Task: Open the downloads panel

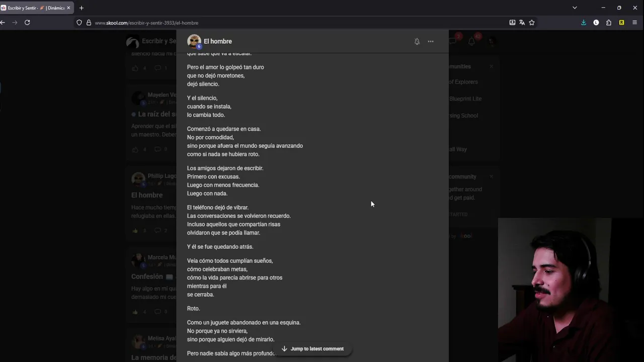Action: coord(584,23)
